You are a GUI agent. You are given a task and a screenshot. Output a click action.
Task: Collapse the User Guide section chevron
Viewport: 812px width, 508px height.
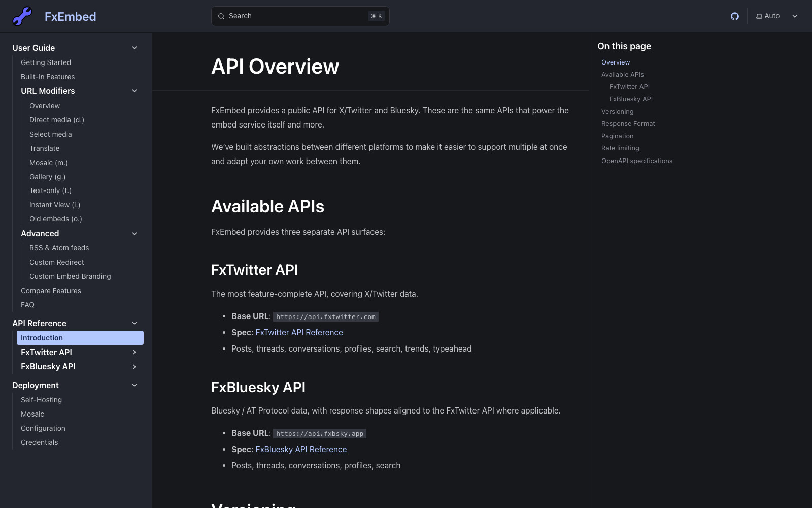(134, 48)
